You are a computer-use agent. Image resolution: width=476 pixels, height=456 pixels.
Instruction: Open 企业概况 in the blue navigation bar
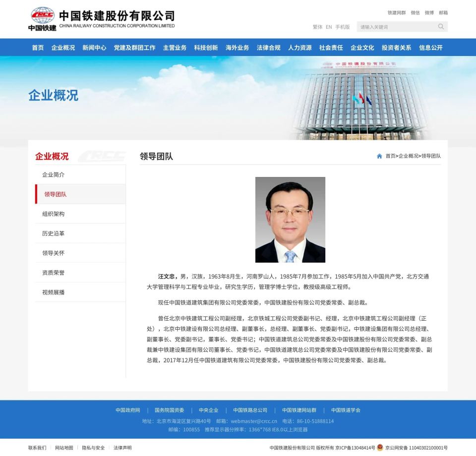pos(63,48)
